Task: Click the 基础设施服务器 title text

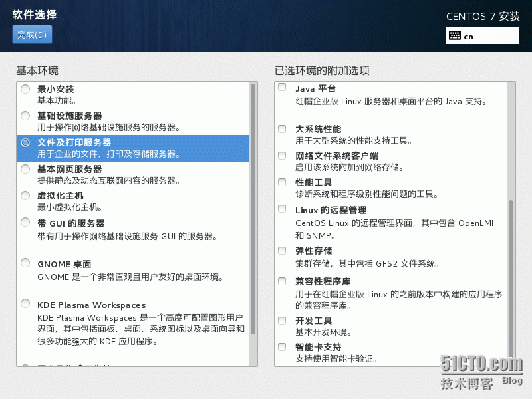Action: tap(70, 116)
